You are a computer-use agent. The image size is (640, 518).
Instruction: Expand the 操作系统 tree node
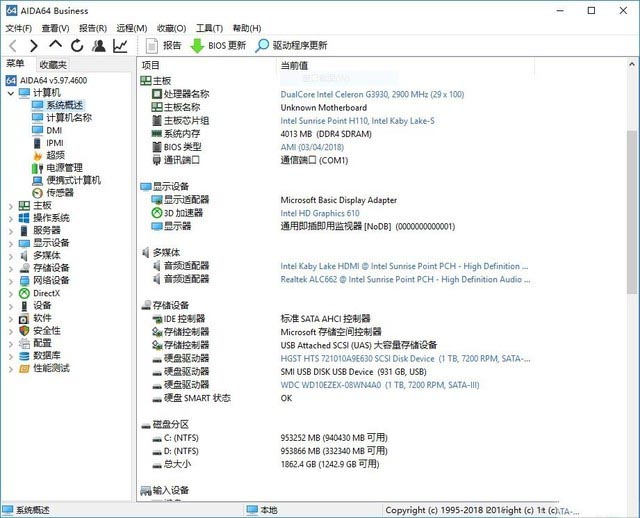point(11,219)
